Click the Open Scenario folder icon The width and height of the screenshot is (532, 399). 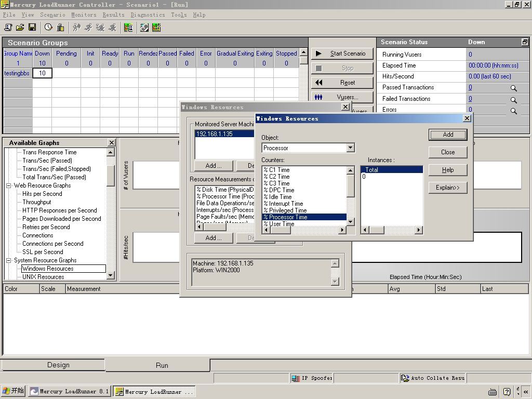pyautogui.click(x=20, y=28)
